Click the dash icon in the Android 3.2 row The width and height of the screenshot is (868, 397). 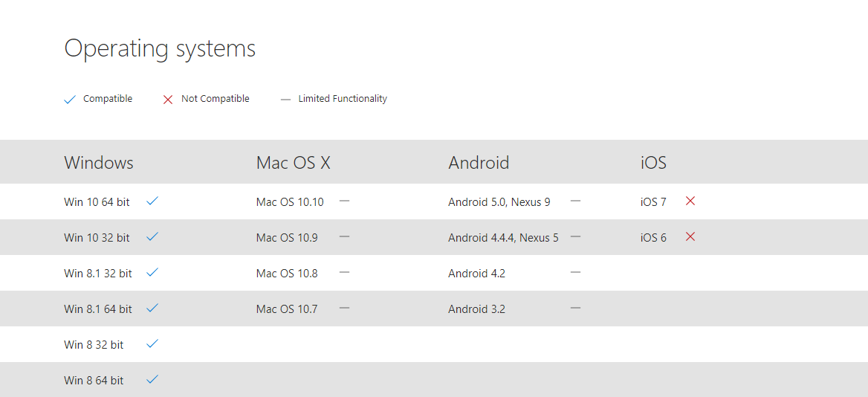pos(575,308)
